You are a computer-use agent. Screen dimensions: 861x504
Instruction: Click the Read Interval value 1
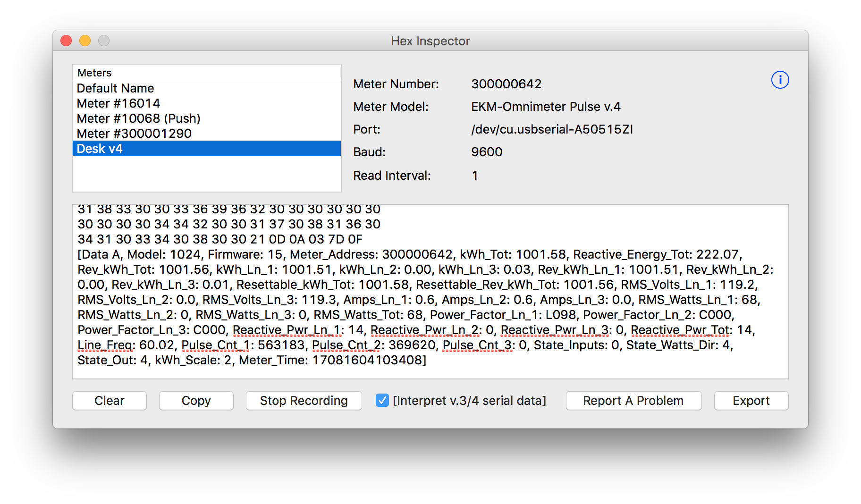(475, 176)
